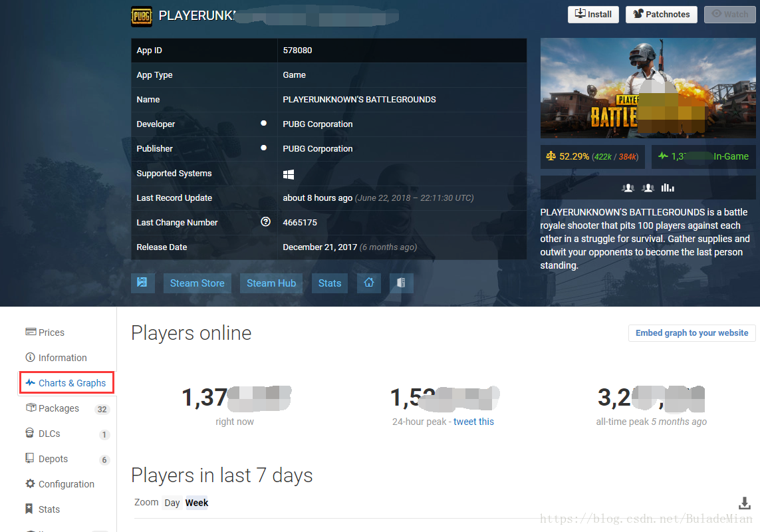Open Information in the sidebar
Screen dimensions: 760x532
pos(57,357)
